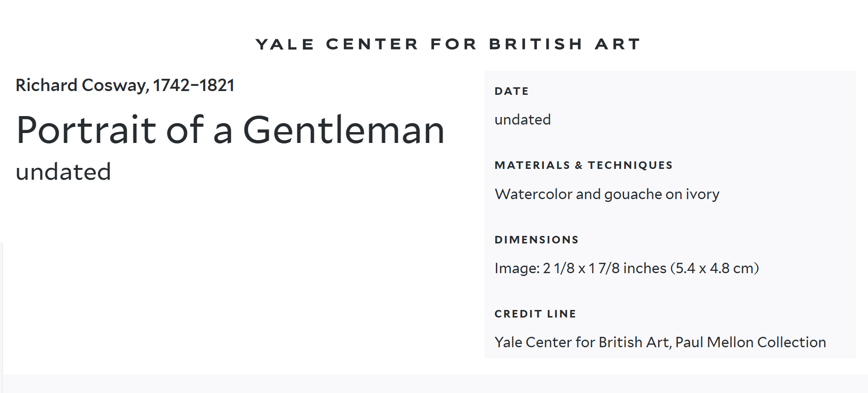Viewport: 868px width, 393px height.
Task: Click the MATERIALS & TECHNIQUES heading
Action: coord(583,165)
